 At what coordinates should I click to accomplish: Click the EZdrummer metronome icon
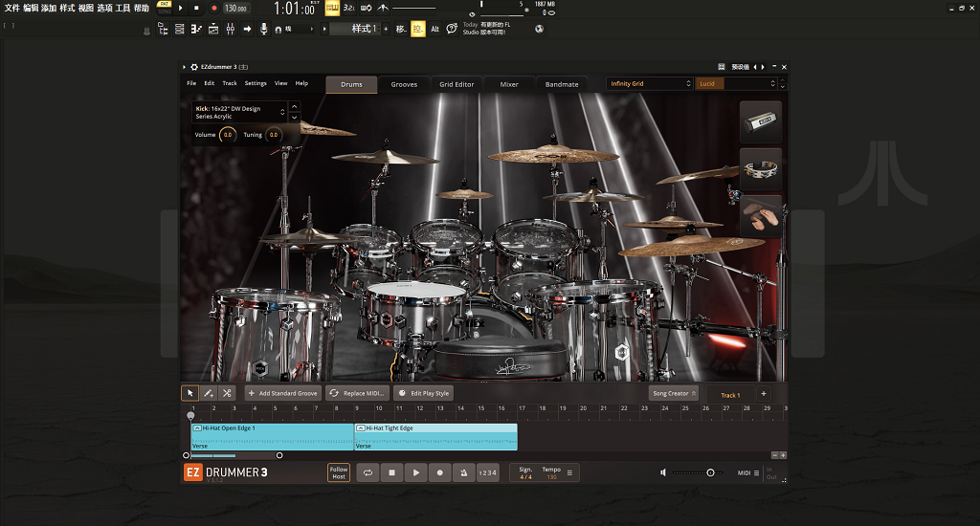(x=463, y=472)
